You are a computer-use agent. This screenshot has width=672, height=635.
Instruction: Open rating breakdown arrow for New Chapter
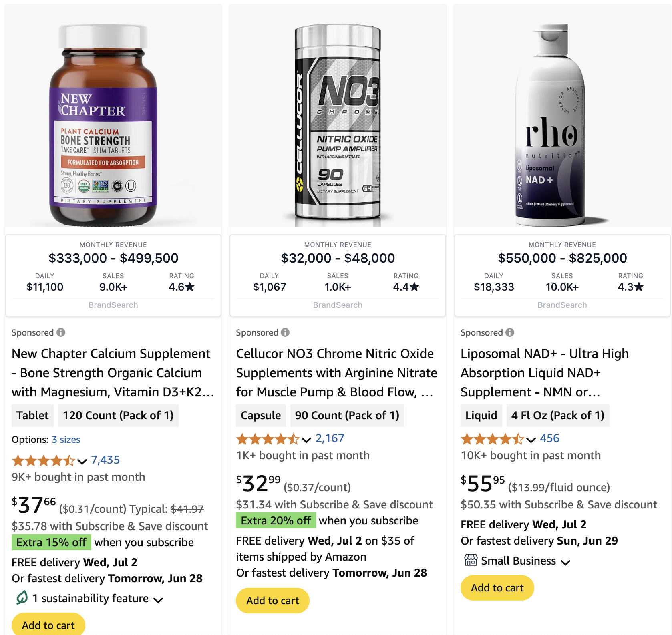coord(82,462)
